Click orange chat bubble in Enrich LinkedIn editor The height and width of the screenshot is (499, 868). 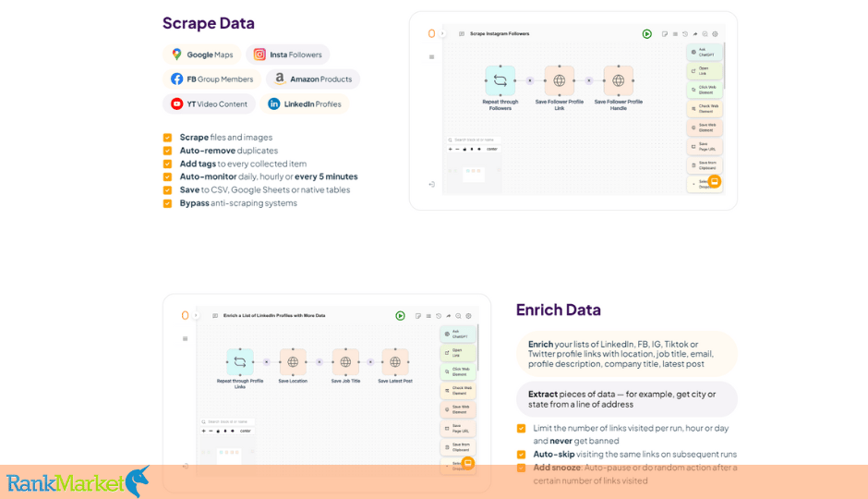[468, 463]
